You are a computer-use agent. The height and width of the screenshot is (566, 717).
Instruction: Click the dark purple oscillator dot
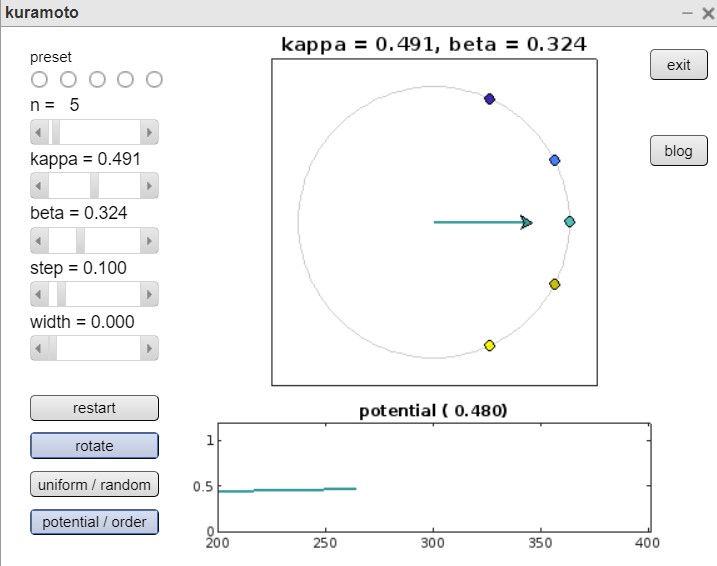[490, 99]
